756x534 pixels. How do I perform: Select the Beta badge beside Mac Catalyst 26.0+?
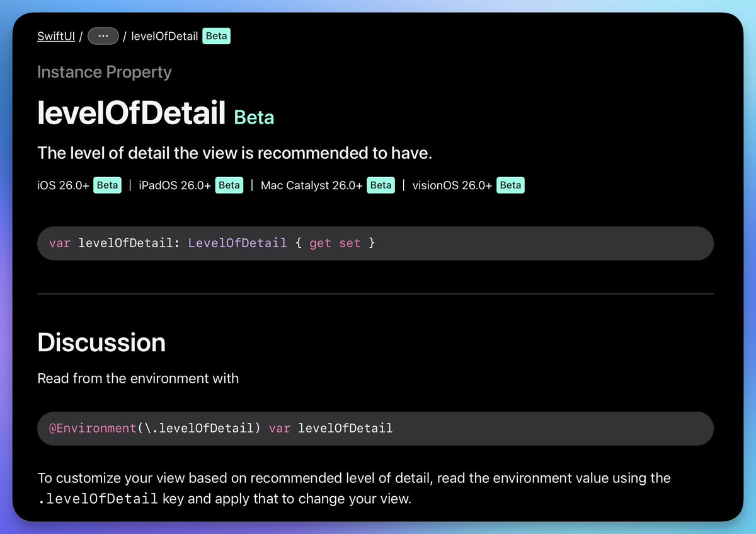[381, 185]
